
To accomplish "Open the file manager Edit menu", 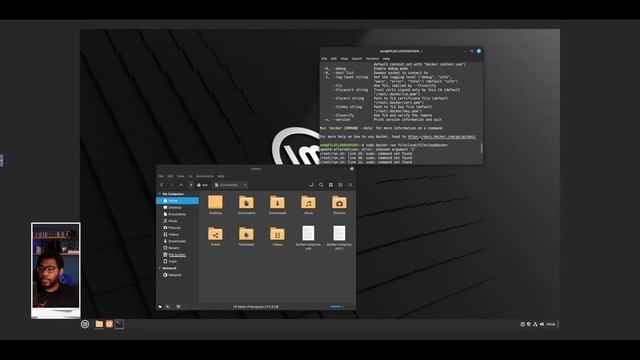I will (170, 176).
